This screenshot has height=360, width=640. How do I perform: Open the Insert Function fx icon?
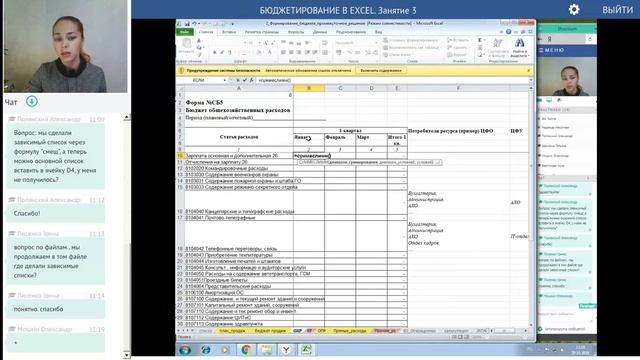(251, 80)
